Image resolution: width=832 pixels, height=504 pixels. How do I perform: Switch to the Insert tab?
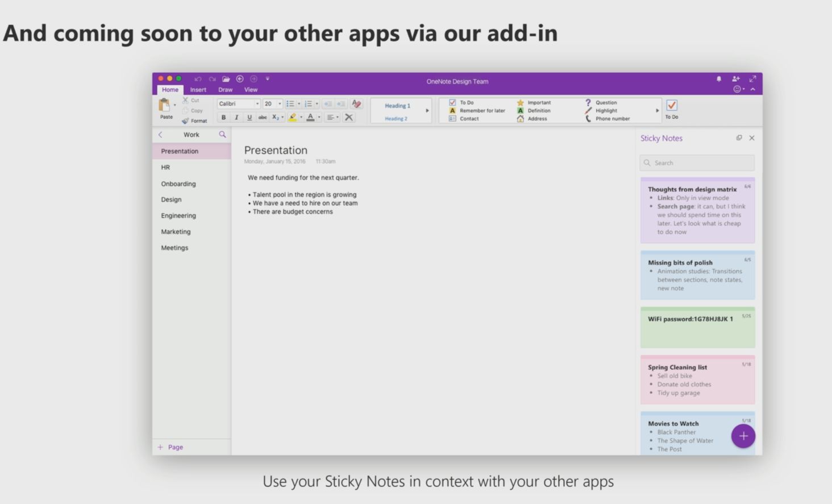coord(198,90)
